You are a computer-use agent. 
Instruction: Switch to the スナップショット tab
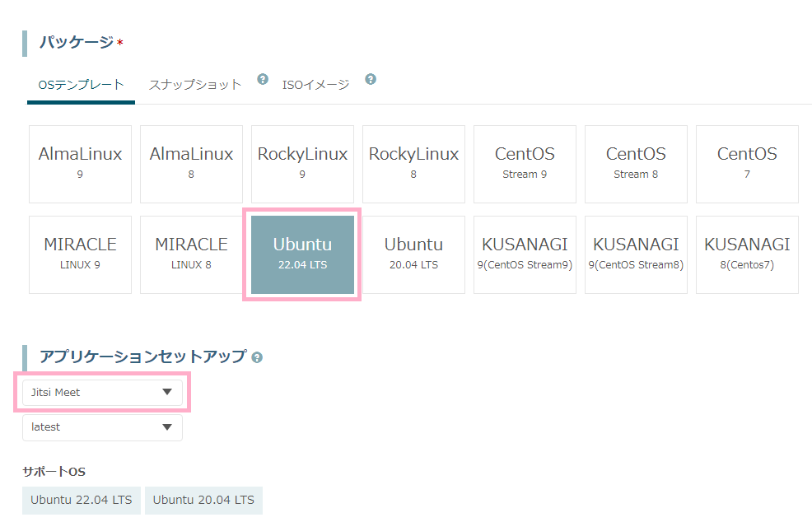click(195, 85)
